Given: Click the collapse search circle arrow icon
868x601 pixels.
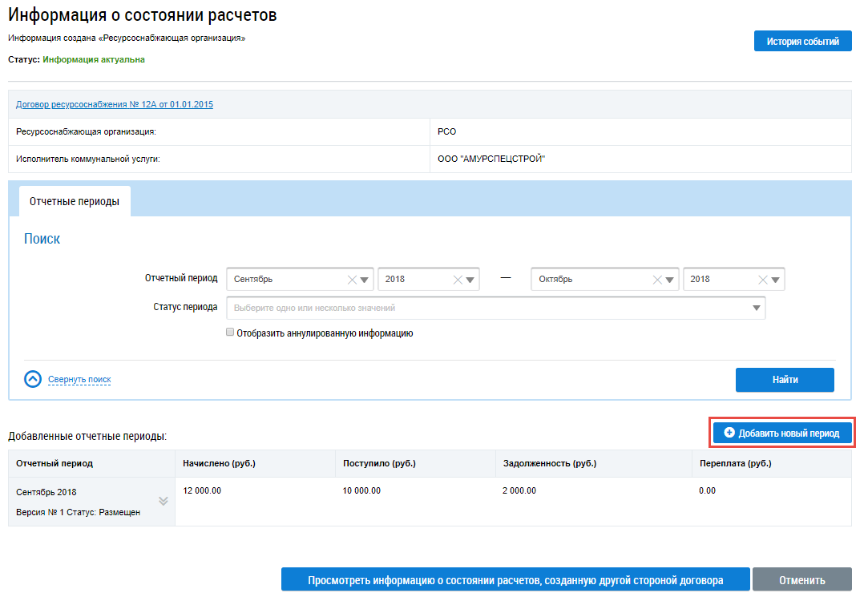Looking at the screenshot, I should pyautogui.click(x=33, y=380).
